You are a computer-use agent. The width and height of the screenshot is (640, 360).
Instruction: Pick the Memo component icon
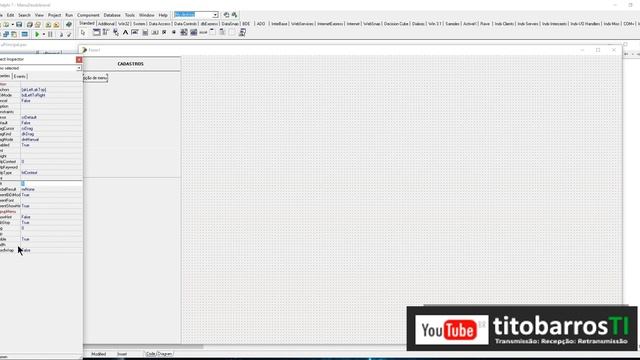pos(145,32)
